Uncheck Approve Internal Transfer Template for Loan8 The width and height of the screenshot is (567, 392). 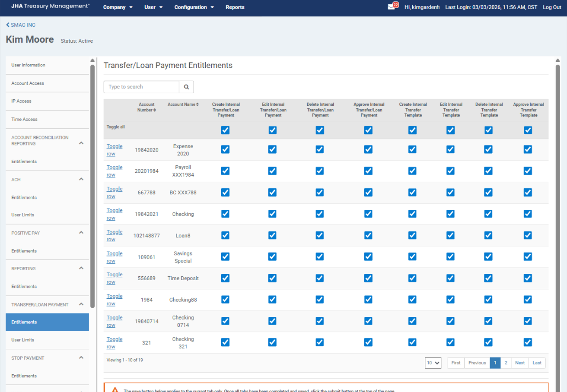[528, 235]
